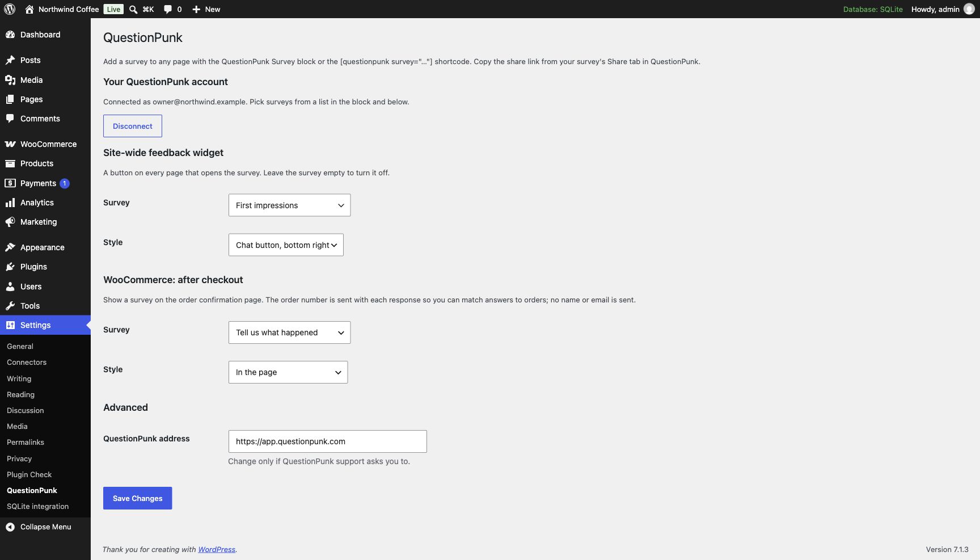
Task: Click the plus icon for New
Action: click(196, 9)
